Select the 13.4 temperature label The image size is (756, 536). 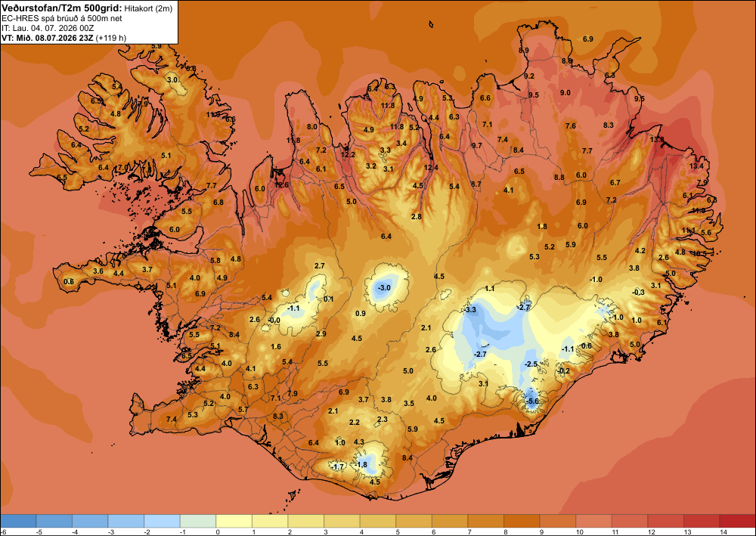click(x=696, y=166)
